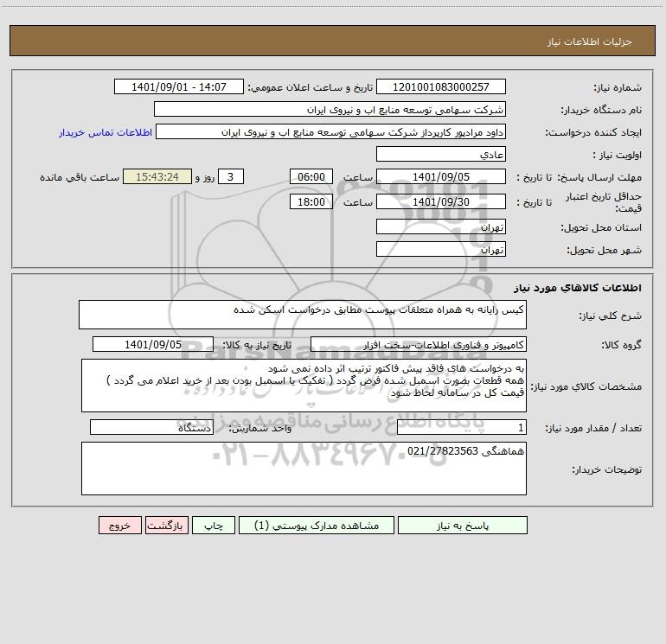Image resolution: width=666 pixels, height=644 pixels.
Task: Click the گروه کالا field
Action: (x=419, y=344)
